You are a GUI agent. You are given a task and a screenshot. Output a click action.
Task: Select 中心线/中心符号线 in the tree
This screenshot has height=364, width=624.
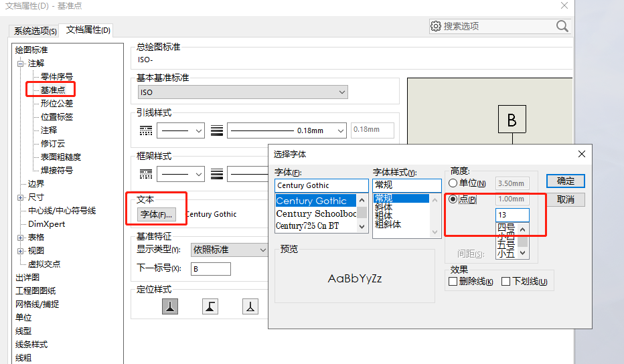(62, 211)
